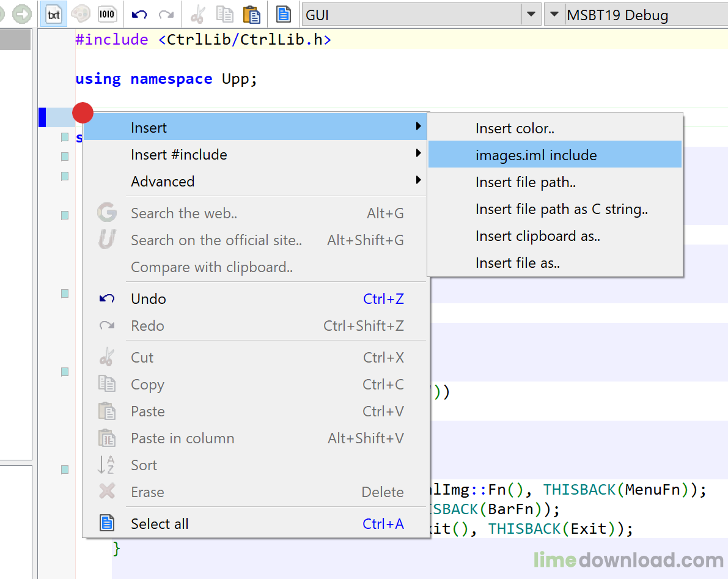This screenshot has height=579, width=728.
Task: Switch to the 1010 hex editor mode
Action: point(108,14)
